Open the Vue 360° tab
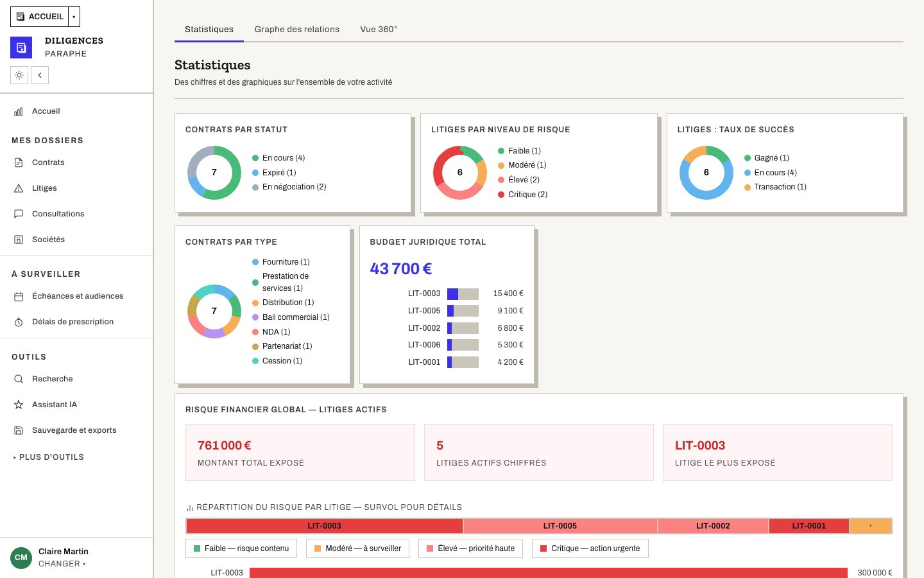 point(379,30)
